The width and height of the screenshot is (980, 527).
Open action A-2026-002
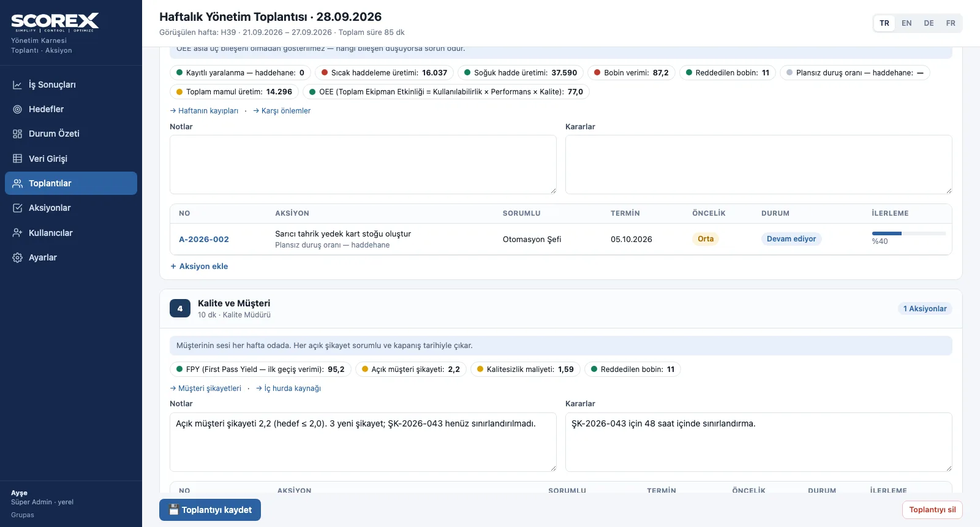point(204,240)
